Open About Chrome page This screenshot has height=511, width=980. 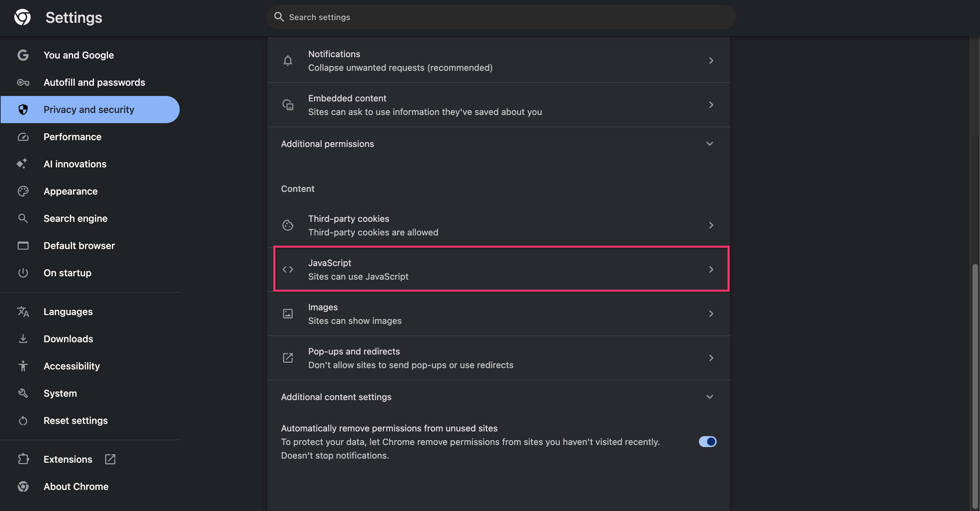[76, 487]
